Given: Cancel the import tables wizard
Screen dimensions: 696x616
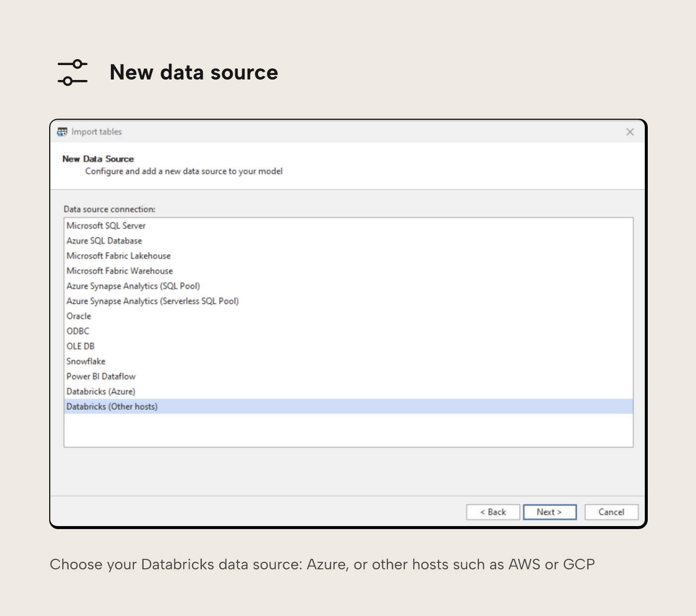Looking at the screenshot, I should tap(611, 512).
